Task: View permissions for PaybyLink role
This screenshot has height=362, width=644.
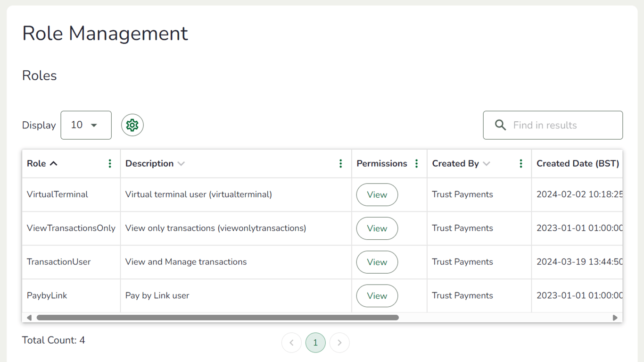Action: coord(377,296)
